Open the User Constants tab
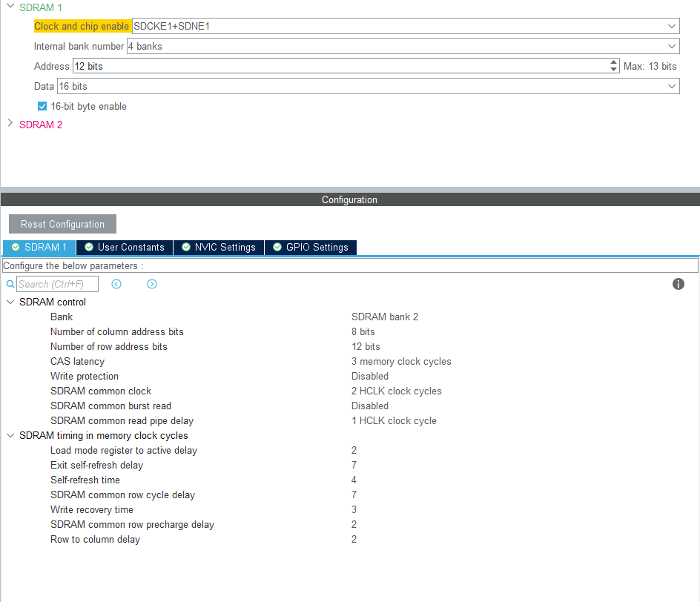The height and width of the screenshot is (602, 700). click(x=125, y=247)
